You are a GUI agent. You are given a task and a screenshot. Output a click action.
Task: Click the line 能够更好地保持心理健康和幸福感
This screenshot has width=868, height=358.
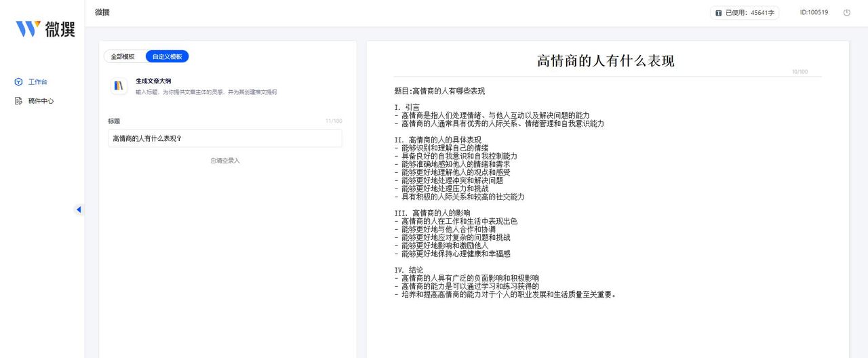(452, 254)
